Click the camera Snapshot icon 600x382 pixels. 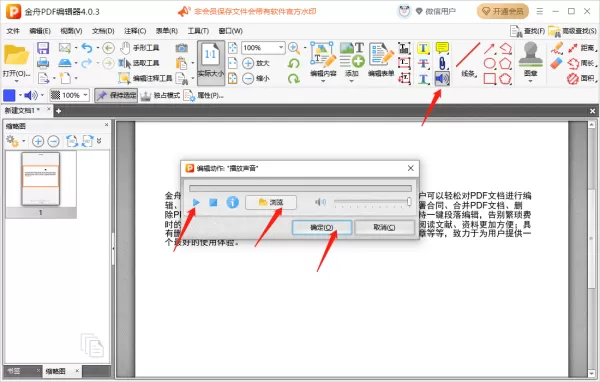(181, 48)
